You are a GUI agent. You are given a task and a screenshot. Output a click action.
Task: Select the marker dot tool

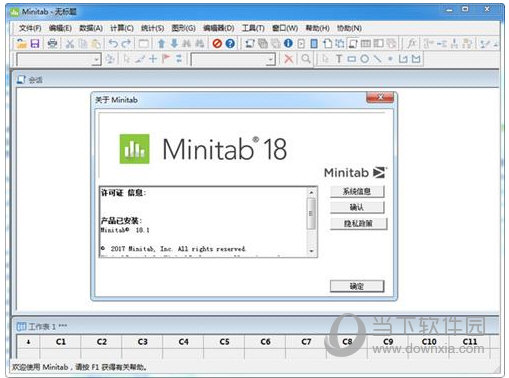click(x=390, y=59)
